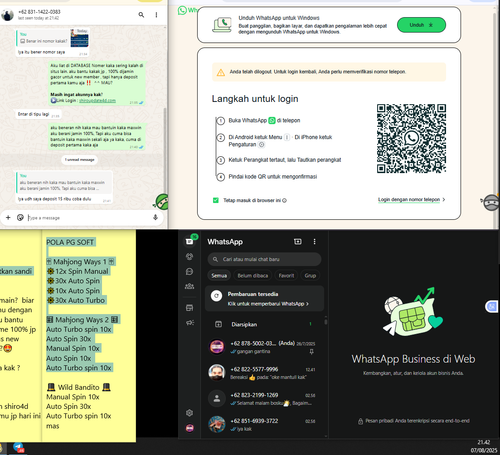Screen dimensions: 500x455
Task: Open the Chats icon with unread badge
Action: (190, 241)
